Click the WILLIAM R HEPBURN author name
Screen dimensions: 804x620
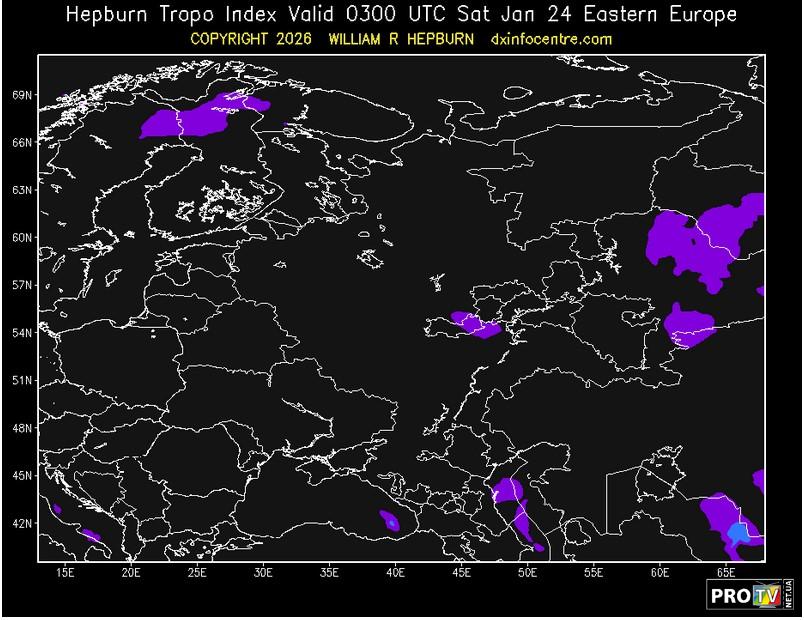click(x=400, y=38)
